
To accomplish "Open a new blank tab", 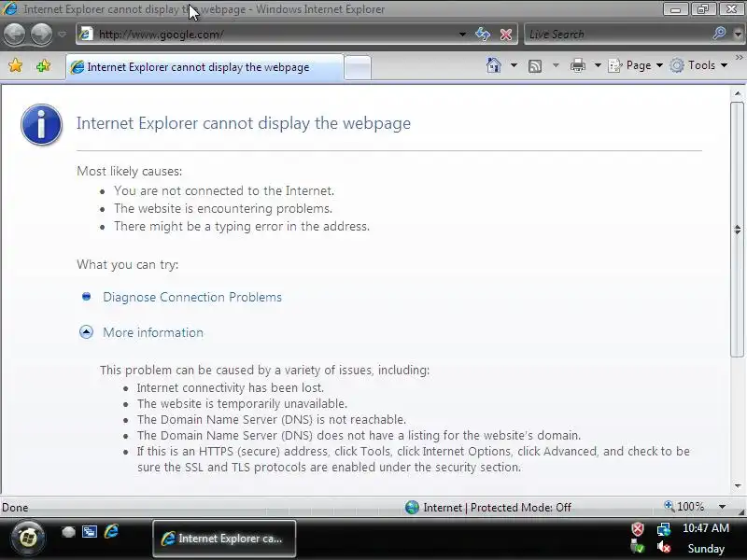I will 358,67.
